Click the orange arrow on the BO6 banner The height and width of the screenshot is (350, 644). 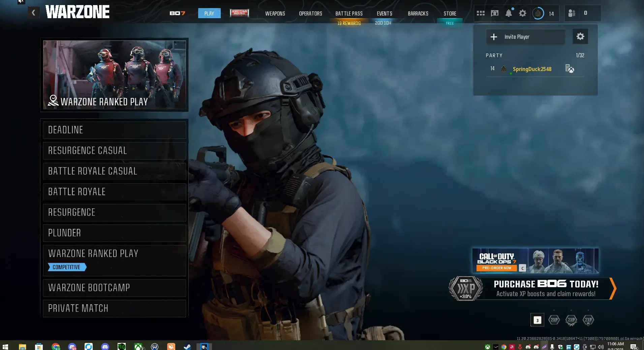613,288
